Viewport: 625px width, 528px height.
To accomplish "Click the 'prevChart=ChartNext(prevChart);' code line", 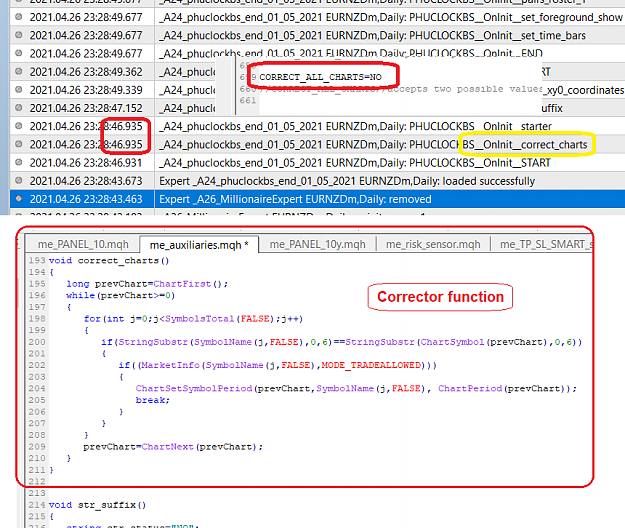I will pyautogui.click(x=173, y=447).
